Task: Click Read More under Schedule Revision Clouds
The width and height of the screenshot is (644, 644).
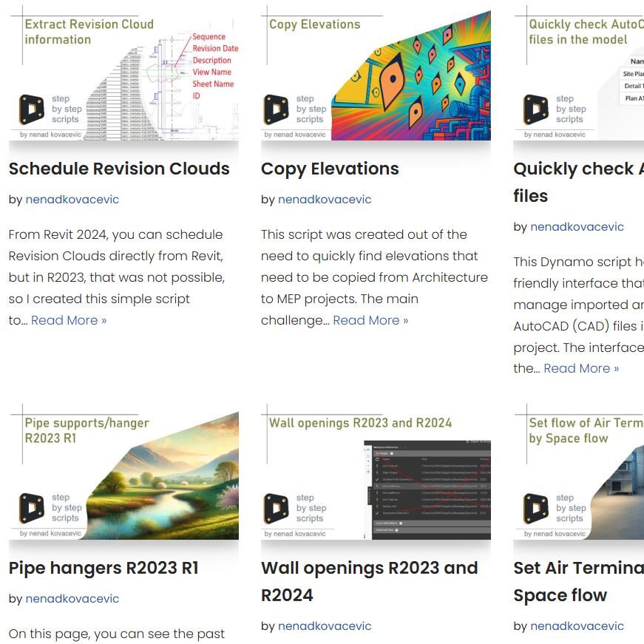Action: 69,320
